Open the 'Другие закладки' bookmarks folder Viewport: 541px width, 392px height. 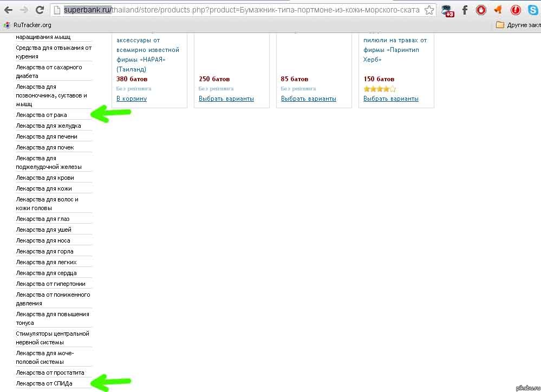pyautogui.click(x=519, y=25)
